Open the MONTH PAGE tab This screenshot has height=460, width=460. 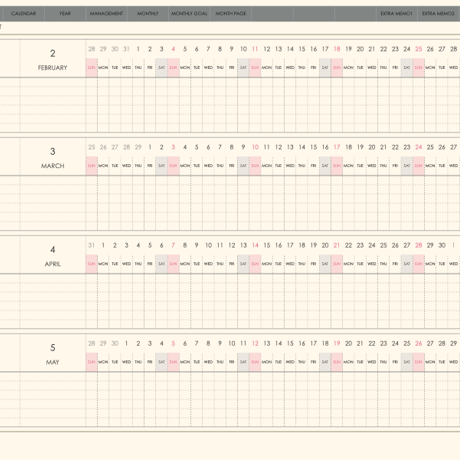pyautogui.click(x=231, y=14)
